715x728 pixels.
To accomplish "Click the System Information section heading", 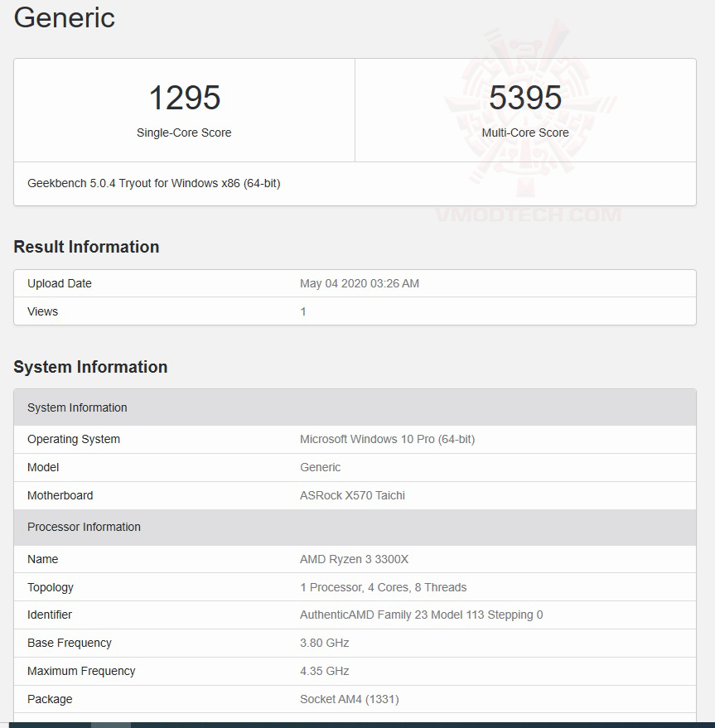I will 90,367.
